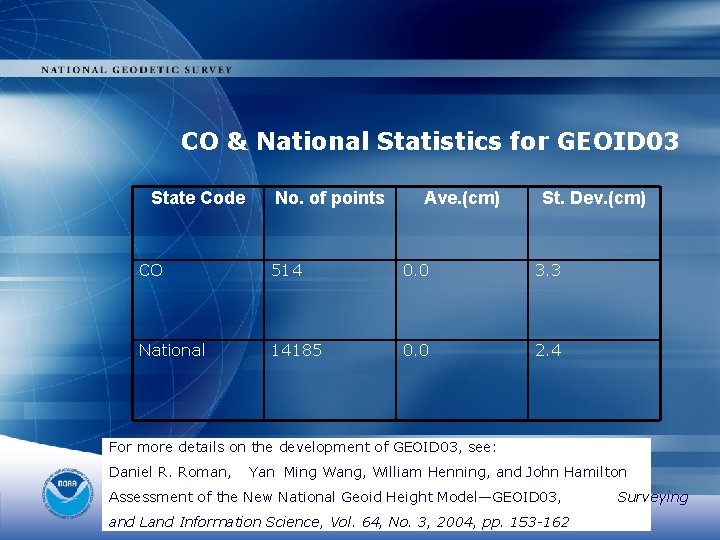Click the '514' points cell
Image resolution: width=720 pixels, height=540 pixels.
click(x=330, y=300)
